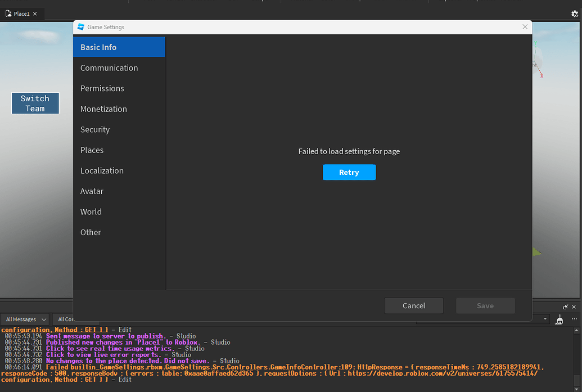Close the Place1 tab with its X icon
The image size is (582, 392).
pyautogui.click(x=35, y=13)
